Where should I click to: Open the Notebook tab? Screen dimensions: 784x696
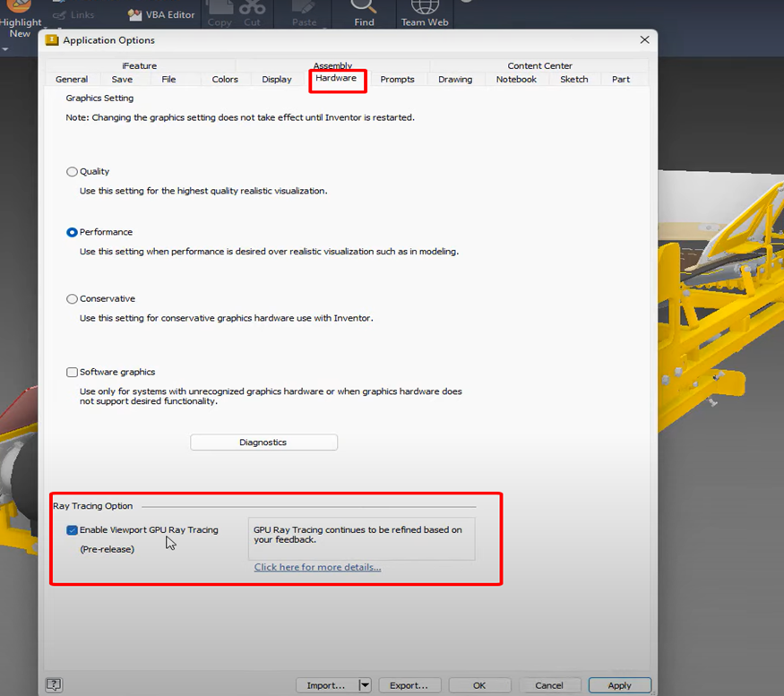click(x=516, y=79)
